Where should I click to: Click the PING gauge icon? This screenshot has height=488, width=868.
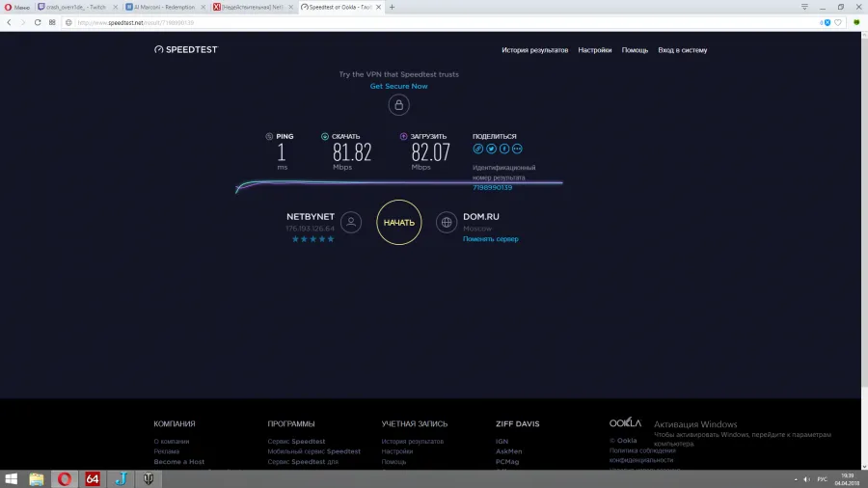coord(269,136)
